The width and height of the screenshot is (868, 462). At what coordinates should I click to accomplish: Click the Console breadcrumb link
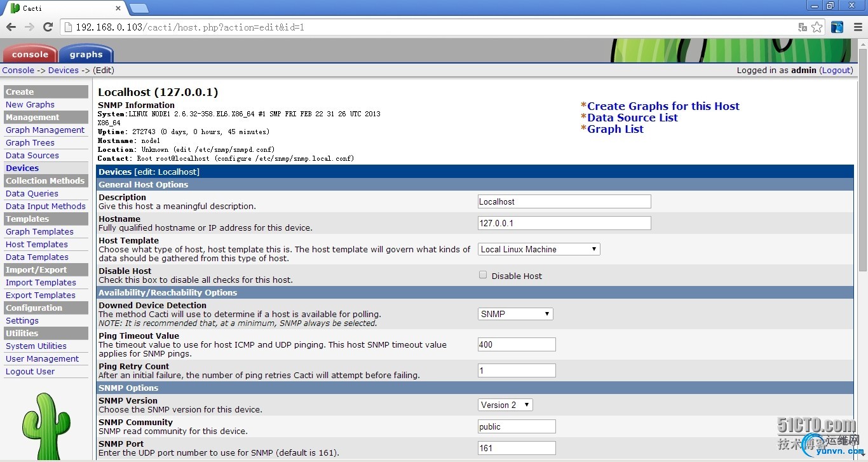[x=18, y=70]
